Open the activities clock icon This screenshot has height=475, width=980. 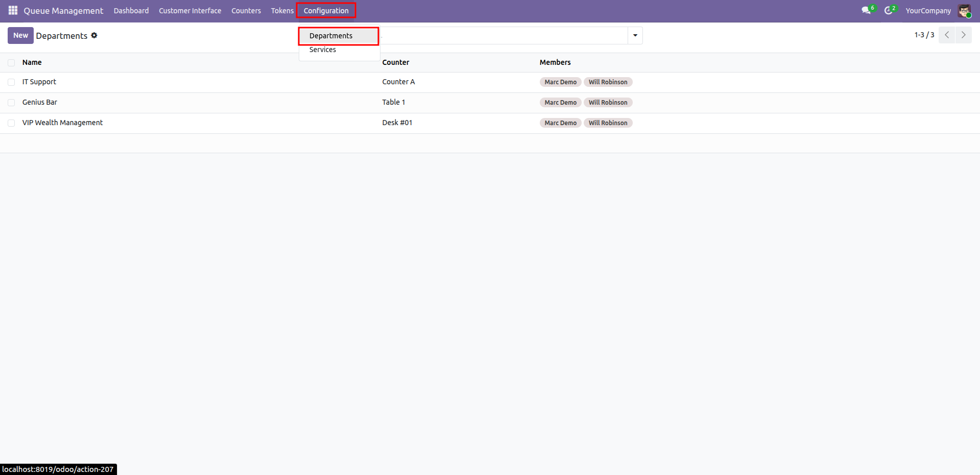(889, 10)
